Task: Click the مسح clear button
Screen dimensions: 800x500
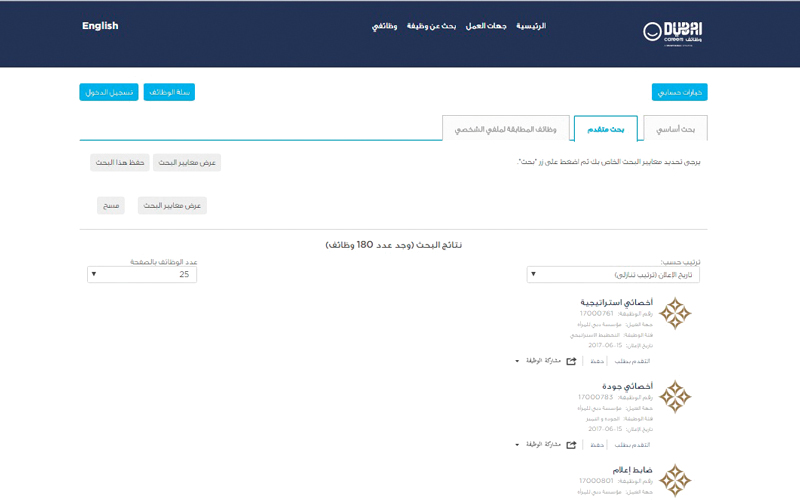Action: click(x=110, y=205)
